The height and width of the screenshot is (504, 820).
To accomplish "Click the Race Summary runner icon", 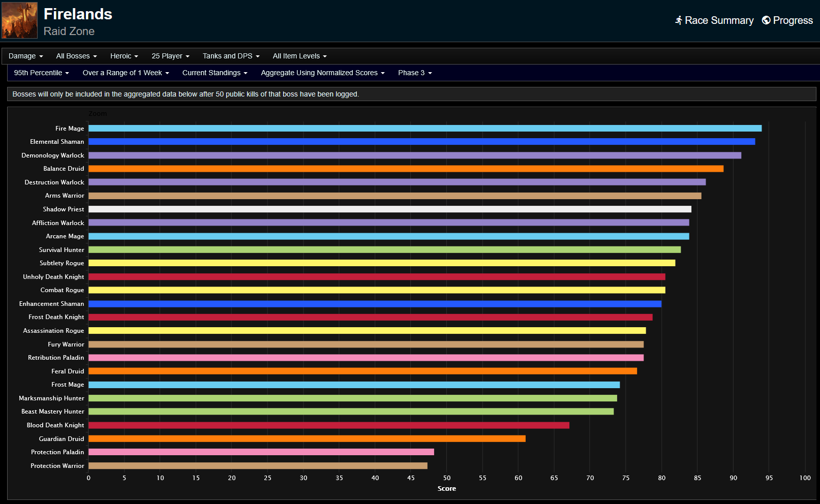I will 678,20.
